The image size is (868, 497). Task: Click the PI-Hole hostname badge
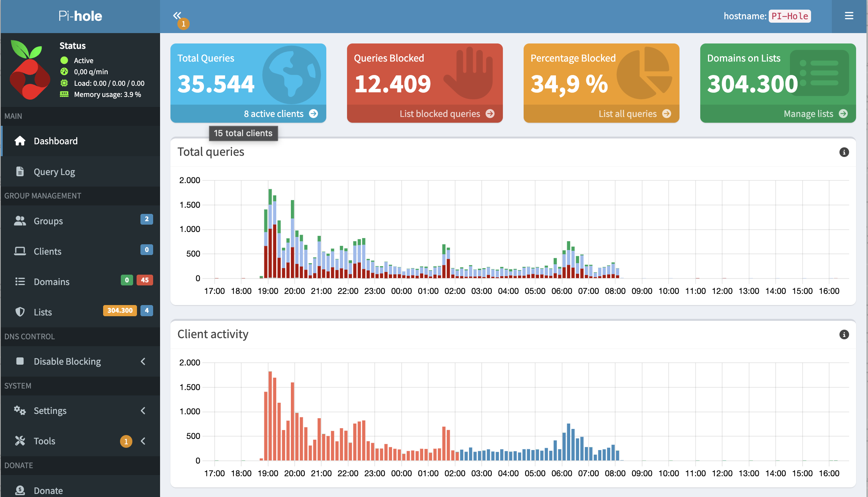[x=790, y=16]
